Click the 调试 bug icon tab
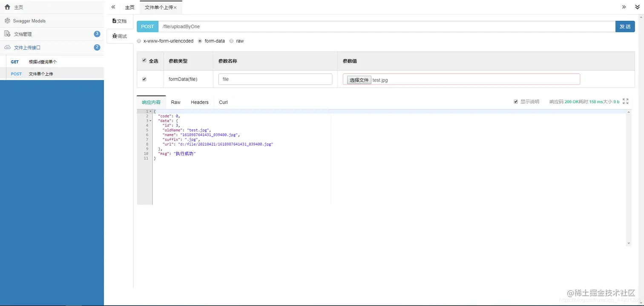Image resolution: width=644 pixels, height=306 pixels. pos(115,36)
